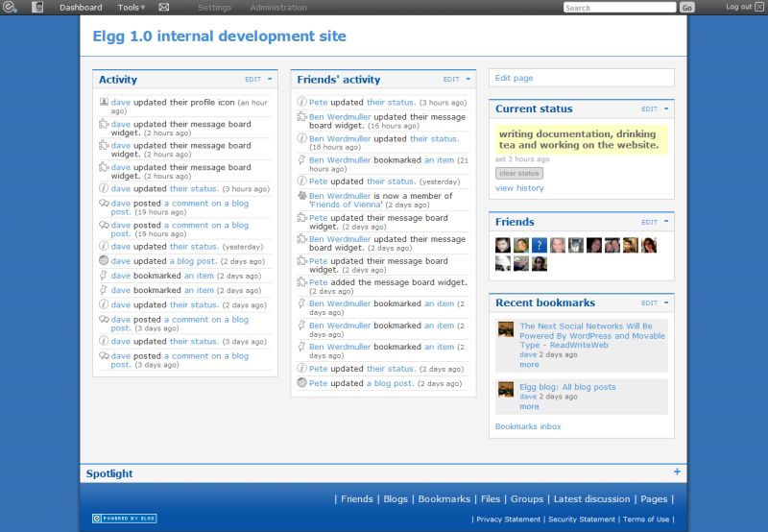Open footer Blogs link
768x532 pixels.
pyautogui.click(x=396, y=498)
